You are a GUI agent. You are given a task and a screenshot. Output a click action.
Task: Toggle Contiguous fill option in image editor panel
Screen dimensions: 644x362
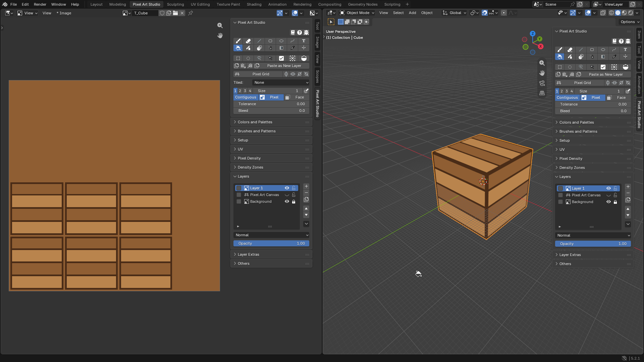point(246,97)
